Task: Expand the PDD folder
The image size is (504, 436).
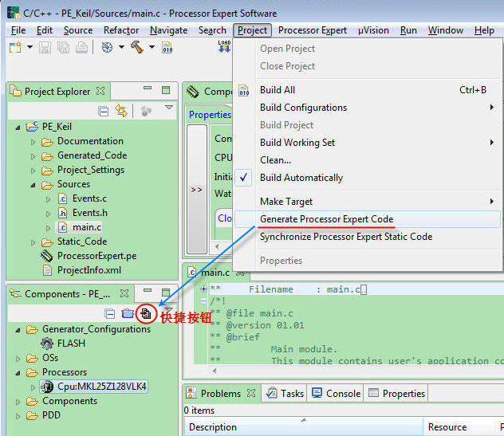Action: point(18,416)
